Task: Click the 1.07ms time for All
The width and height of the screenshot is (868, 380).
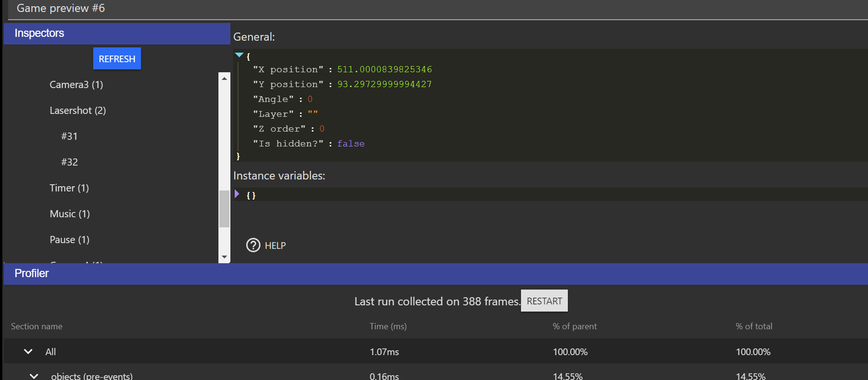Action: click(384, 352)
